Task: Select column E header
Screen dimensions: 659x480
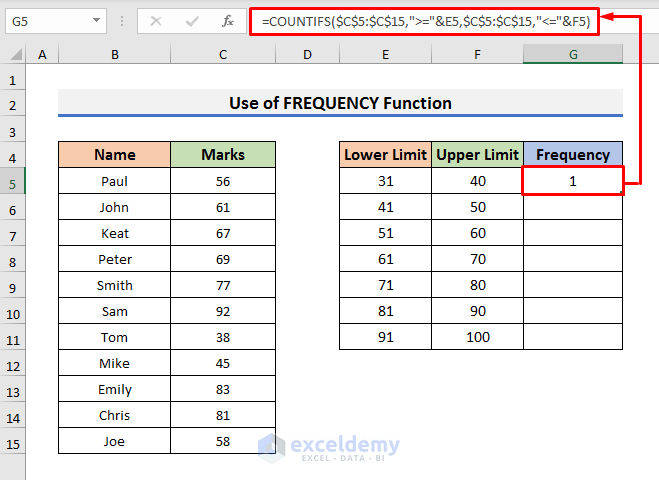Action: pyautogui.click(x=385, y=55)
